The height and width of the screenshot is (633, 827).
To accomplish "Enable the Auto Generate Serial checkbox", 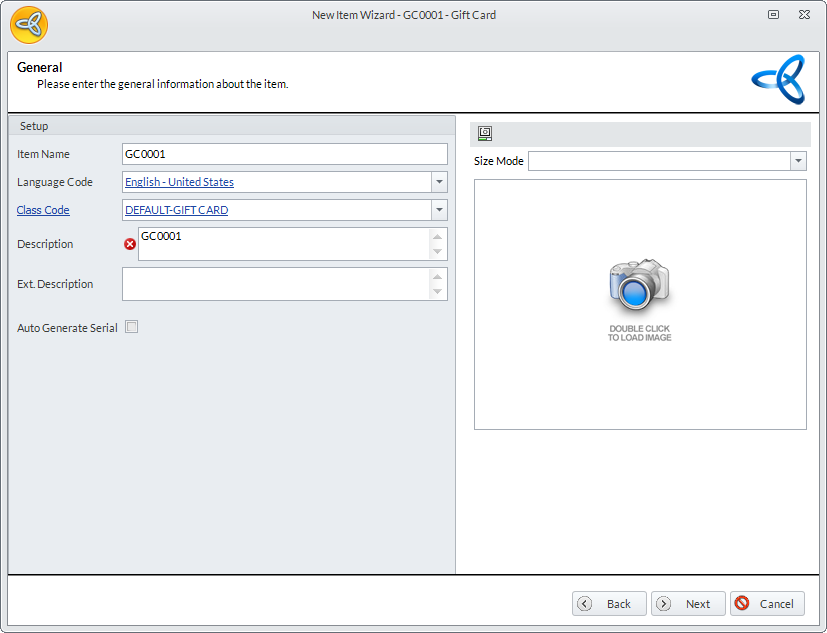I will pos(131,327).
